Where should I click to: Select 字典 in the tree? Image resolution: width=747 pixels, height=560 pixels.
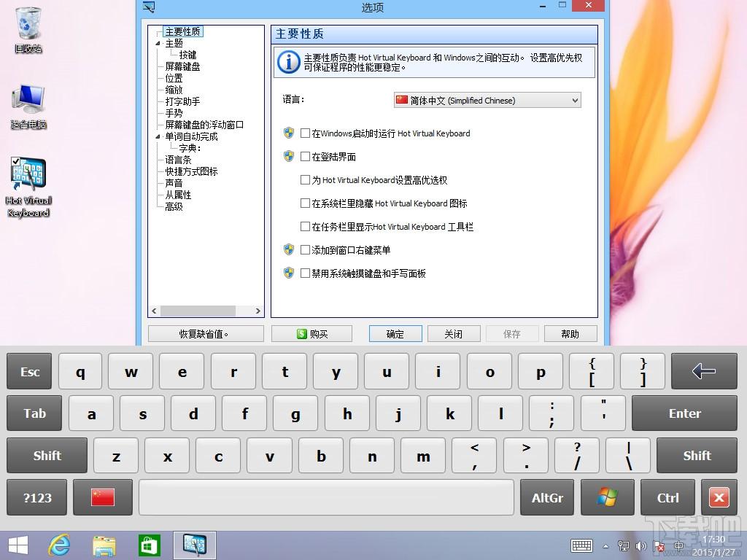coord(190,148)
